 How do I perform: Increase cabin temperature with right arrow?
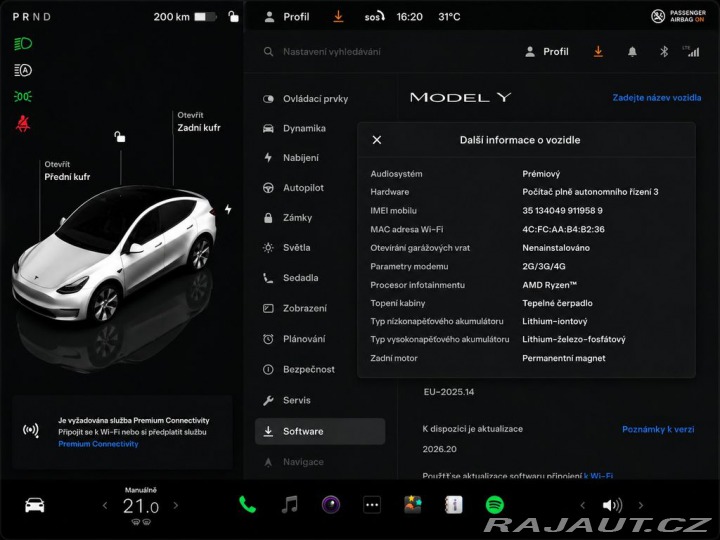tap(176, 506)
